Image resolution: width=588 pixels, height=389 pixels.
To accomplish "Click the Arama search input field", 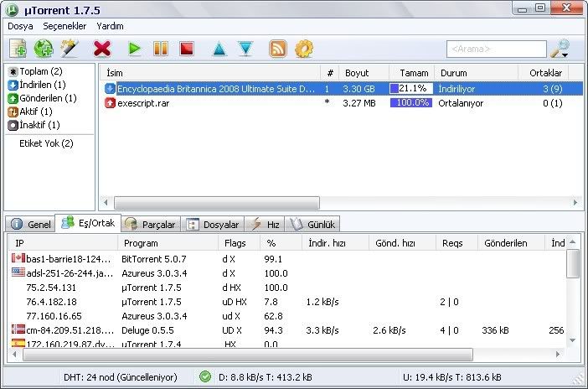I will click(x=496, y=49).
